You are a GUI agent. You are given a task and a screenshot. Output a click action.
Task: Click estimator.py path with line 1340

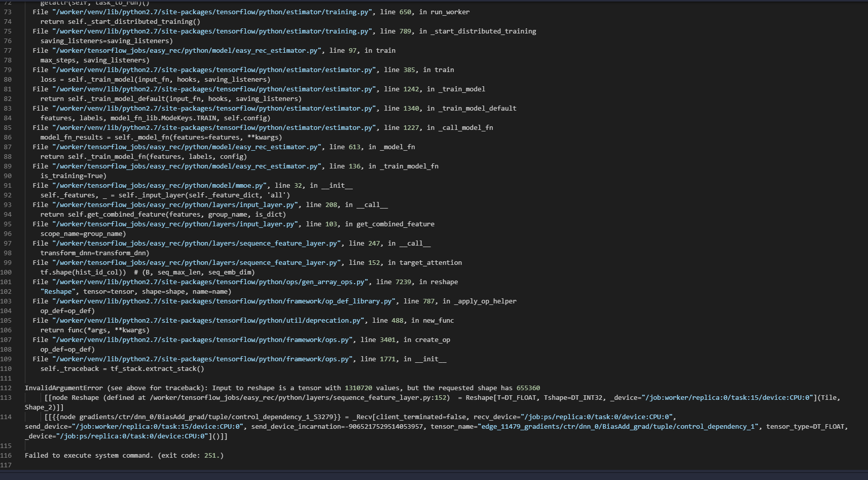pos(214,108)
